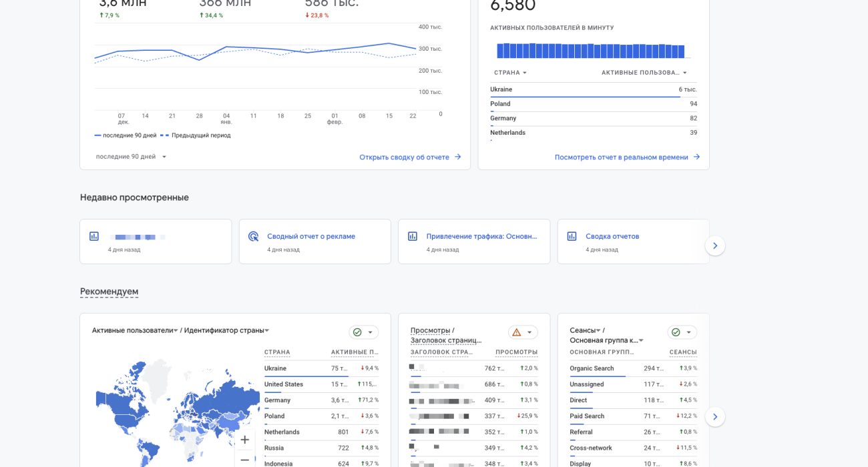The image size is (868, 467).
Task: Zoom in on the world map
Action: tap(245, 440)
